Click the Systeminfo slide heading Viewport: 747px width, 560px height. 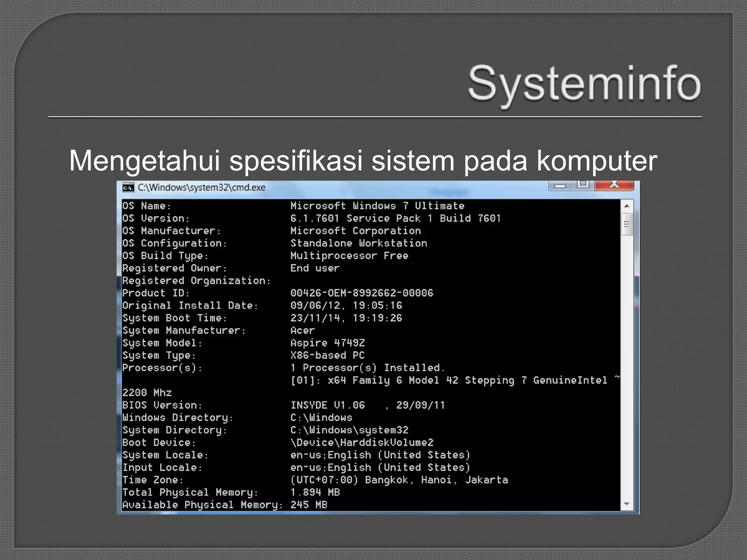click(584, 84)
